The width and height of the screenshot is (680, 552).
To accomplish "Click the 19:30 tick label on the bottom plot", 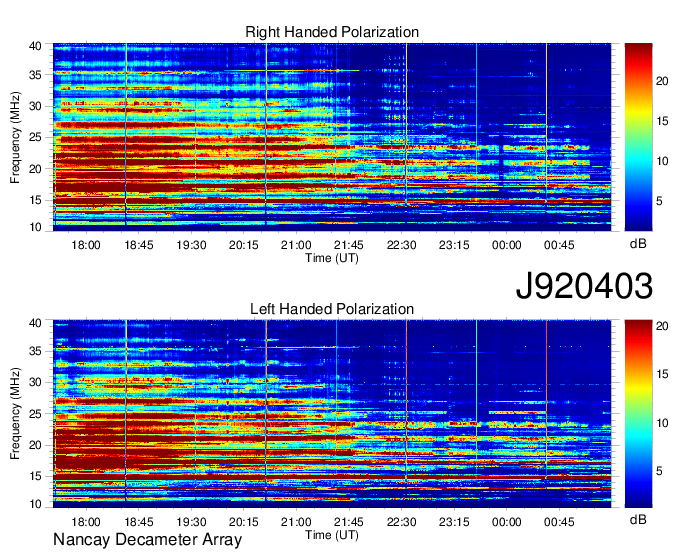I will pos(191,522).
